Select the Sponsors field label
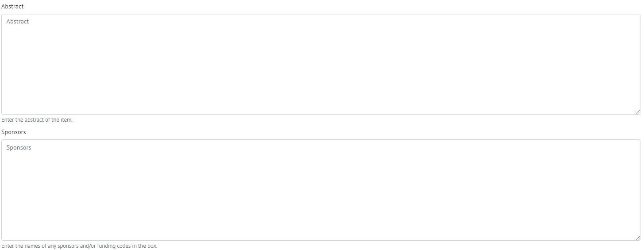The image size is (644, 250). point(14,132)
